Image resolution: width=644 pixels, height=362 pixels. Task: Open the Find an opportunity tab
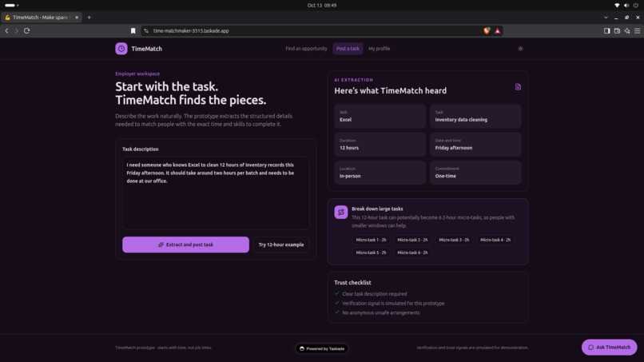tap(306, 49)
